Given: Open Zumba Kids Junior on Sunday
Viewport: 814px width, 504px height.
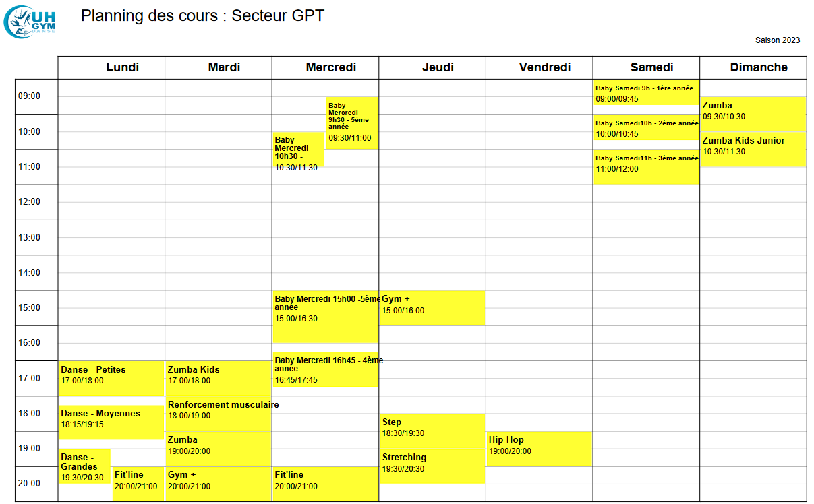Looking at the screenshot, I should tap(753, 149).
